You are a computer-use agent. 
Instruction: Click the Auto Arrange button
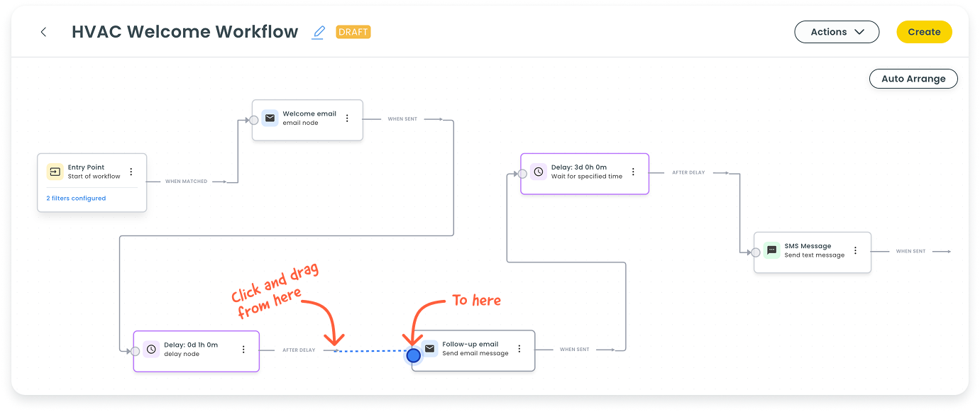click(913, 79)
